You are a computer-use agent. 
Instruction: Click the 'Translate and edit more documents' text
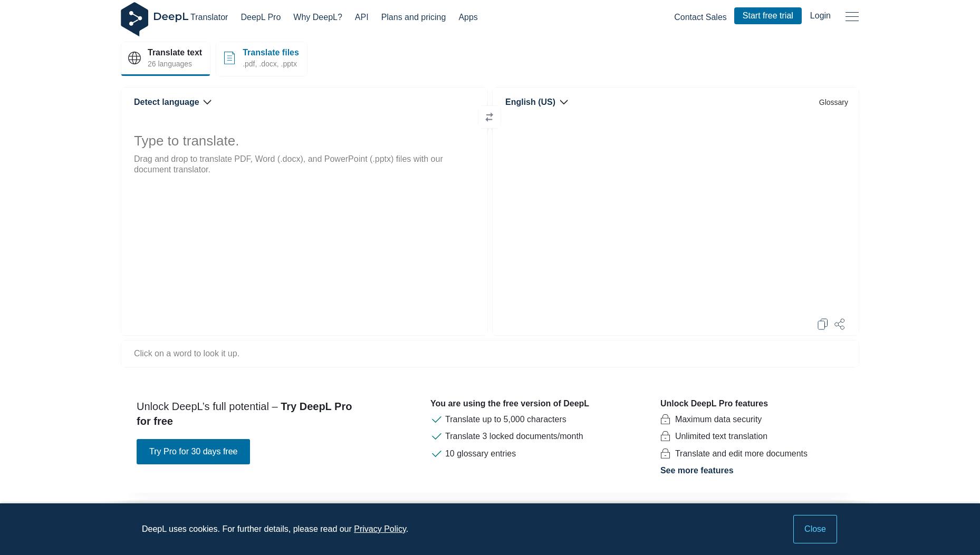741,454
